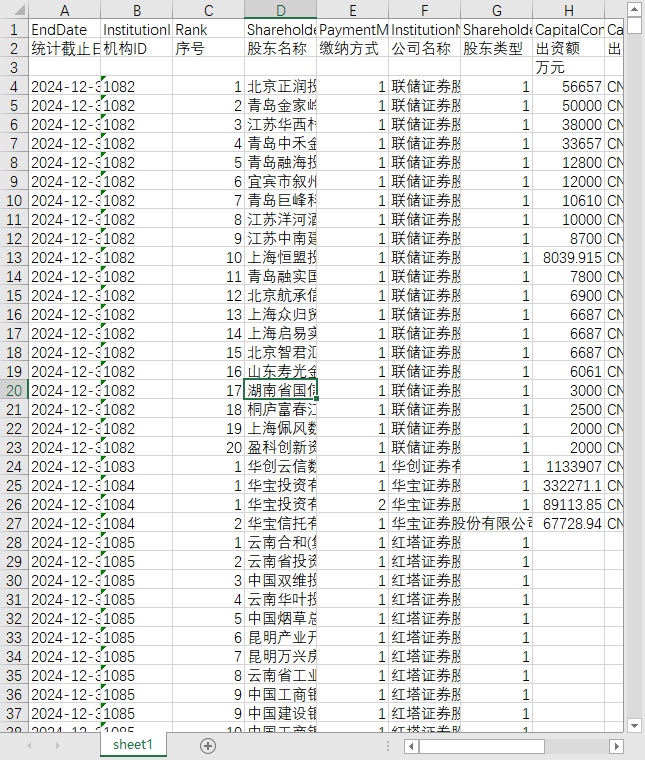The image size is (645, 760).
Task: Click the vertical scrollbar thumb
Action: tap(634, 25)
